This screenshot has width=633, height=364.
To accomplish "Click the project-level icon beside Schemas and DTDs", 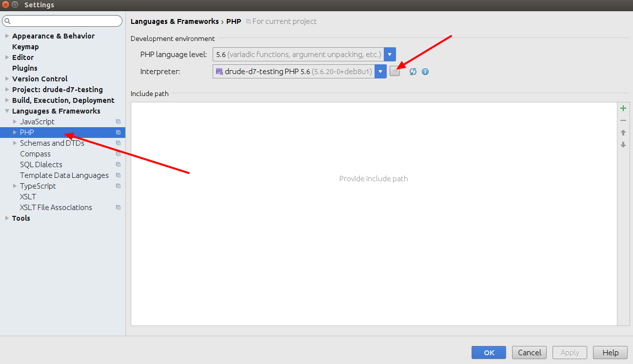I will point(118,143).
